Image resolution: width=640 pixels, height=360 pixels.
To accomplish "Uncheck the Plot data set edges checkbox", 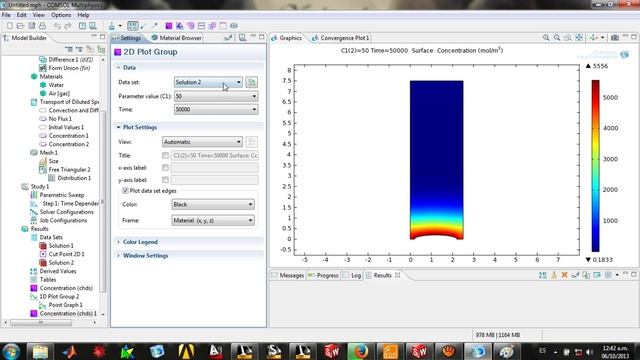I will (x=125, y=191).
